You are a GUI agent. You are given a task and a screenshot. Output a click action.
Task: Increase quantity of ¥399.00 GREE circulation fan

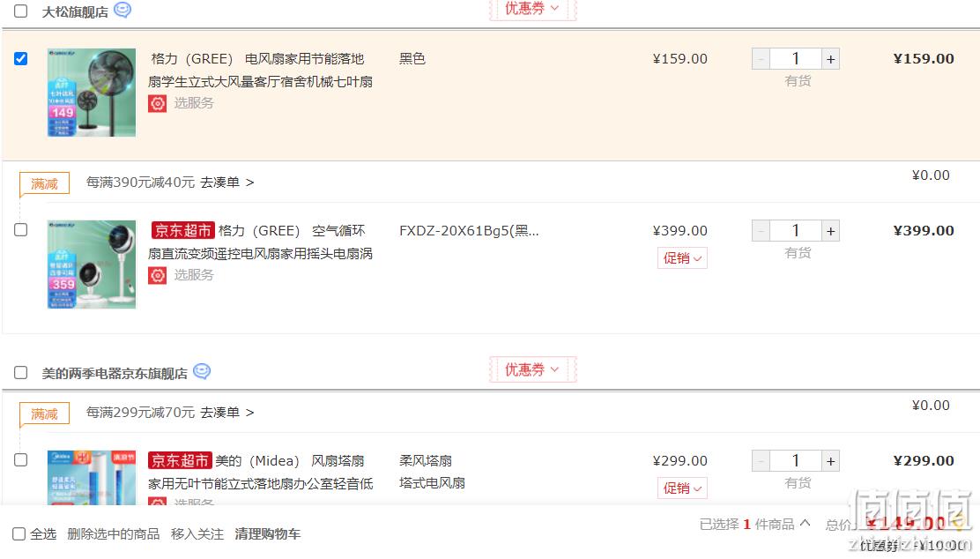click(830, 231)
